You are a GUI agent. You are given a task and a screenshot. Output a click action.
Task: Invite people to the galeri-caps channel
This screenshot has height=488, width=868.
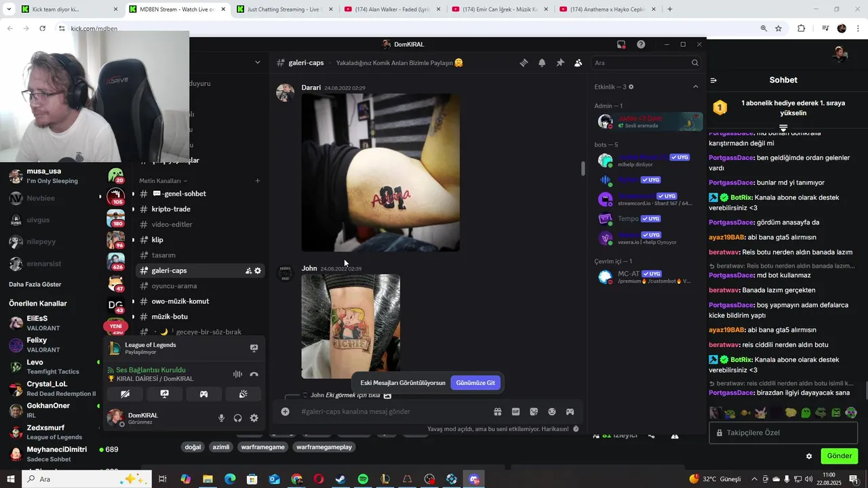pyautogui.click(x=248, y=270)
